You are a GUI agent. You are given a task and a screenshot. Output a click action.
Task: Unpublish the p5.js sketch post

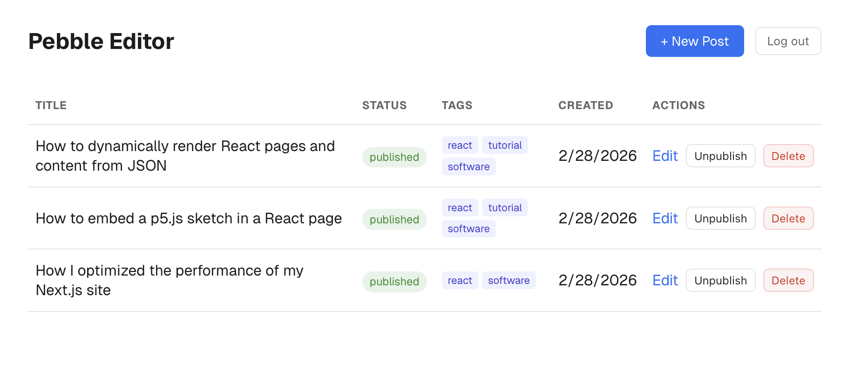click(720, 218)
